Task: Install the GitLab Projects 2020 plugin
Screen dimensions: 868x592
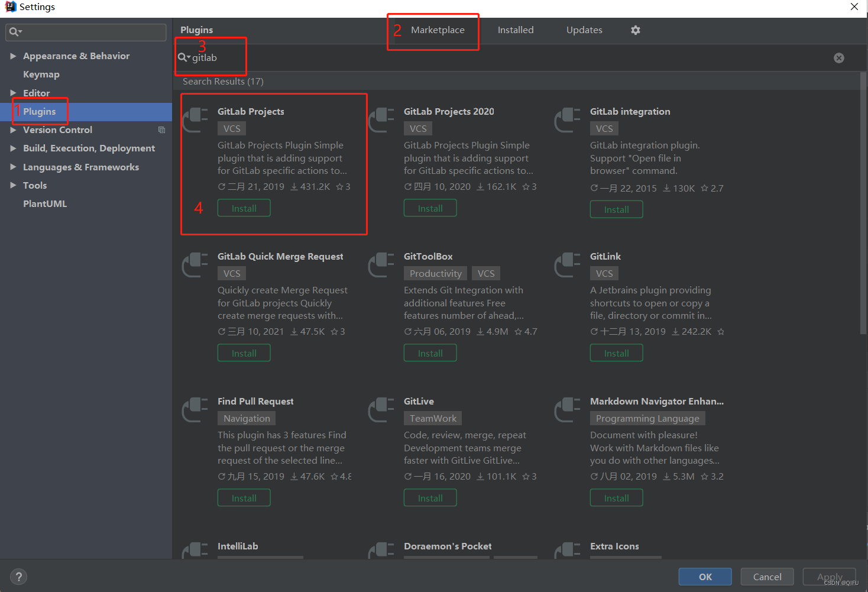Action: tap(430, 208)
